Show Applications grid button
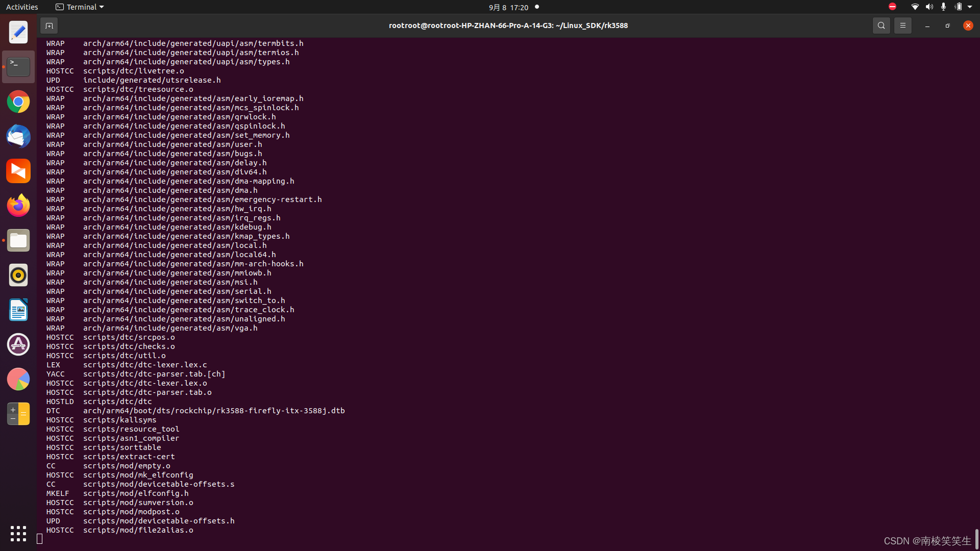Viewport: 980px width, 551px height. 18,534
